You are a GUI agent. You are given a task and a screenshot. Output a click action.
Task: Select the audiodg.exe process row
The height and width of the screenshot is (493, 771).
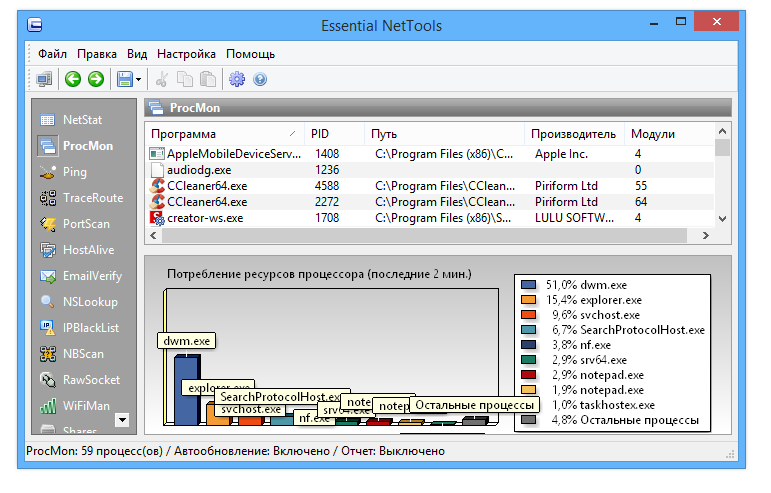pyautogui.click(x=430, y=170)
